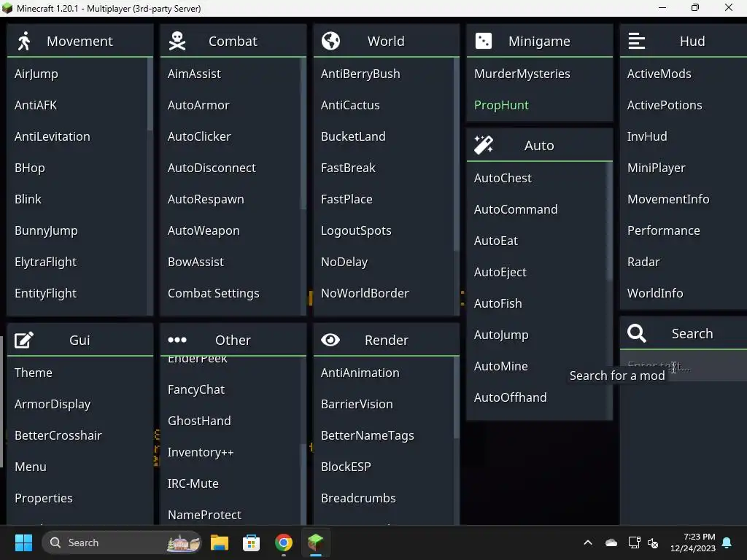This screenshot has height=560, width=747.
Task: Click the Combat skull icon
Action: click(x=177, y=41)
